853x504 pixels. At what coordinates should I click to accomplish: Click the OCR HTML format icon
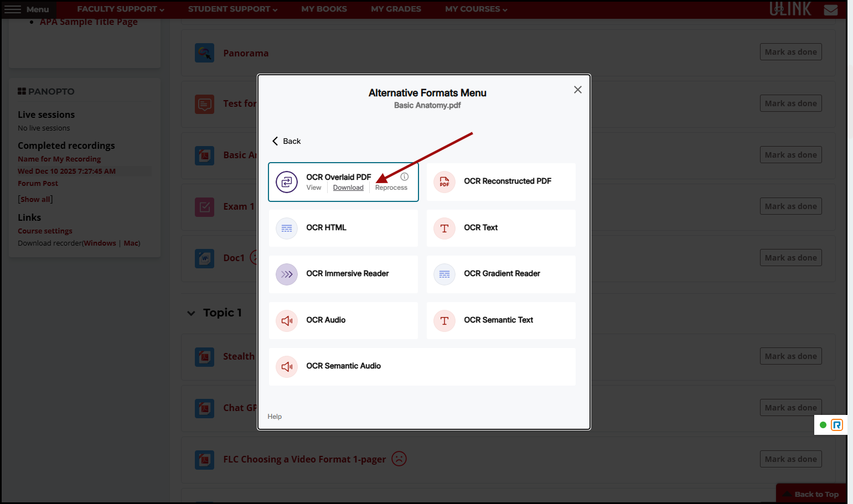coord(287,228)
